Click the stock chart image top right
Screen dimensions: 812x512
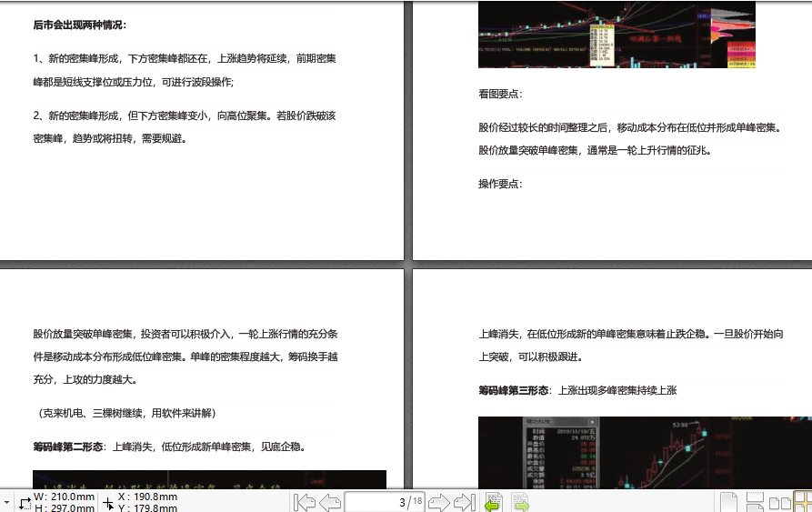pos(617,35)
